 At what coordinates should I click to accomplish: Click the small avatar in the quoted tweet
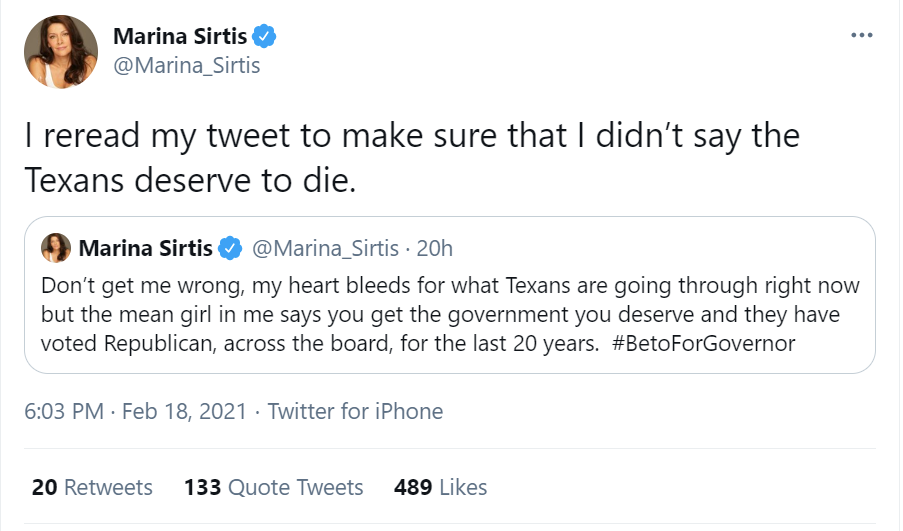(56, 248)
